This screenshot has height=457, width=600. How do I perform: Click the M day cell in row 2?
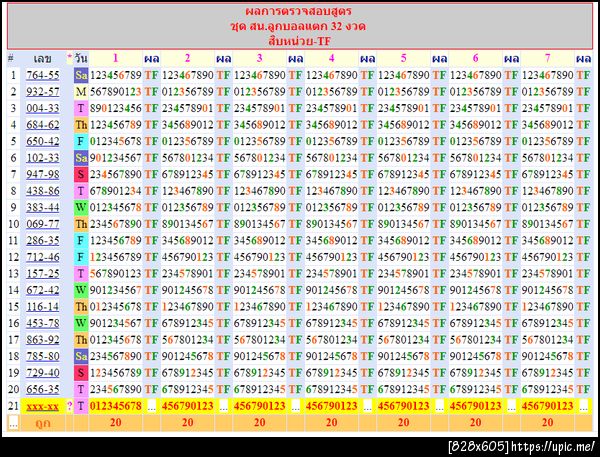tap(81, 91)
